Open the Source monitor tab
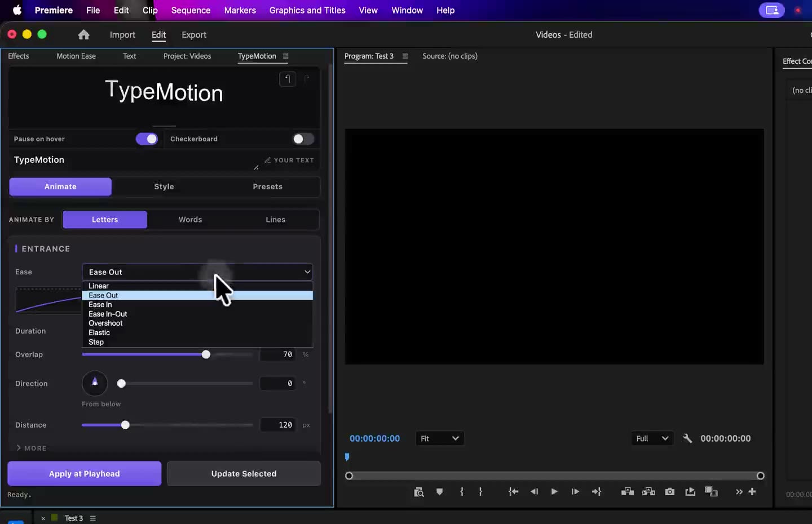This screenshot has height=524, width=812. click(450, 56)
